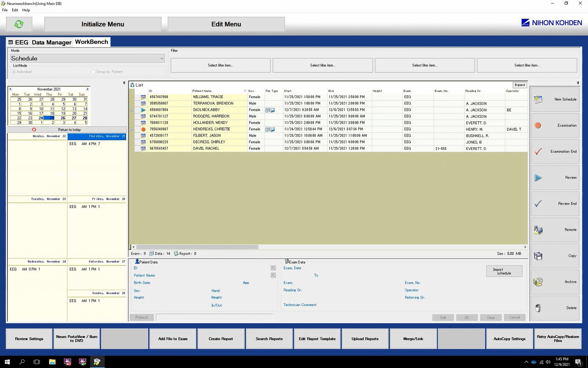Click the AutoCopy Settings button

coord(509,339)
